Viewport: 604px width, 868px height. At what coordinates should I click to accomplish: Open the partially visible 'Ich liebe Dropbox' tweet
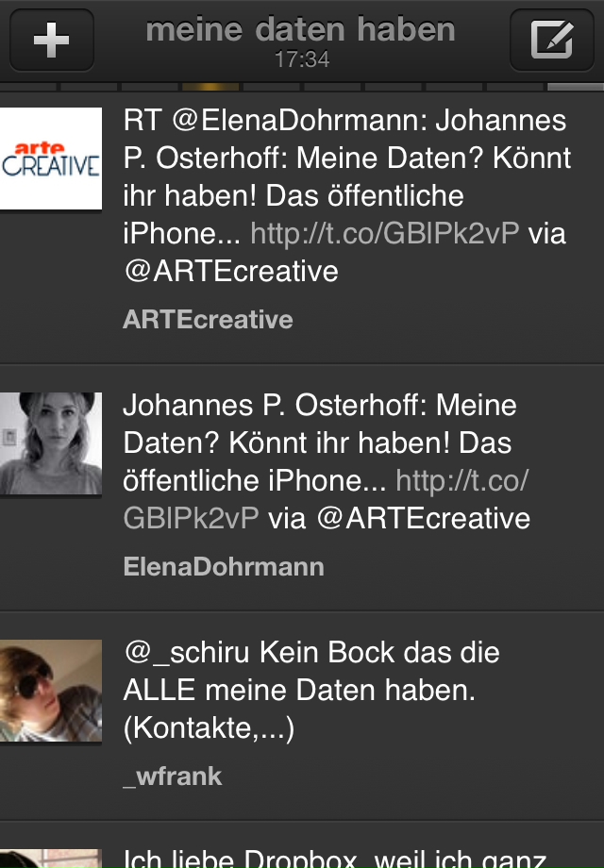(302, 845)
